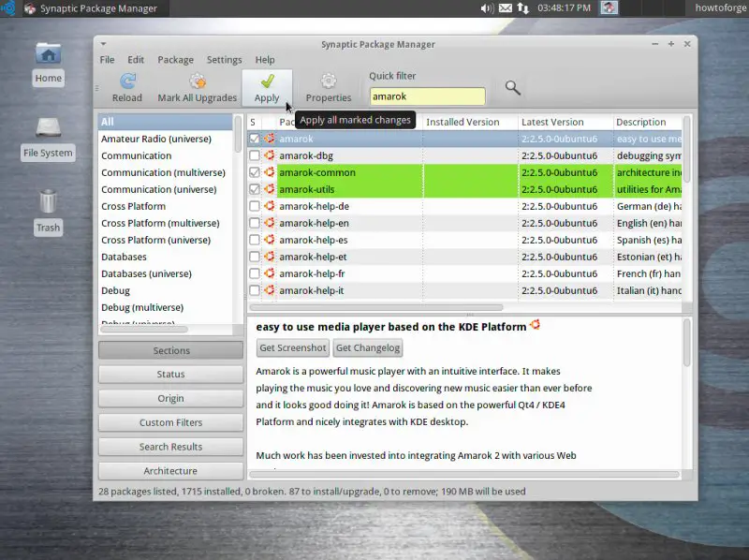Mark the amarok-dbg package checkbox
The width and height of the screenshot is (749, 560).
point(255,155)
